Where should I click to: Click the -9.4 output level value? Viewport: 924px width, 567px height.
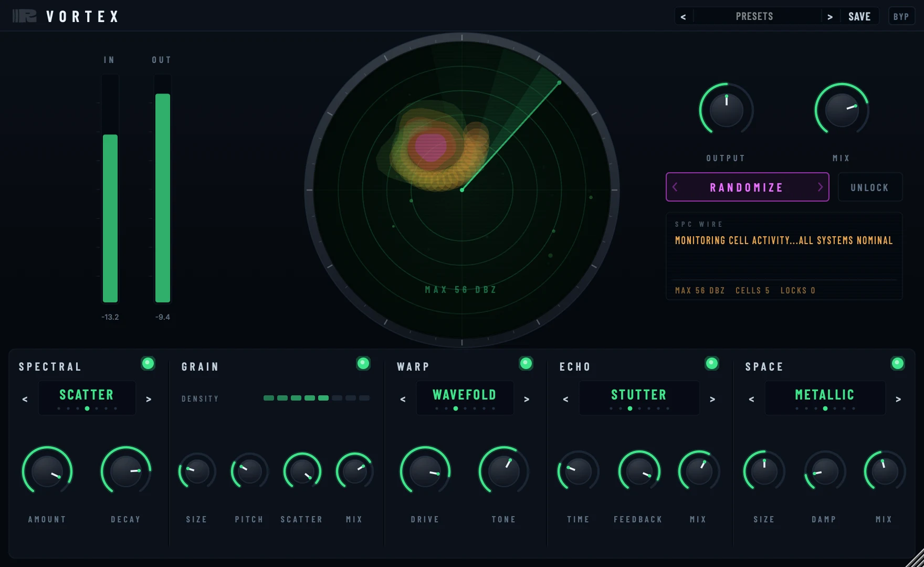(163, 317)
